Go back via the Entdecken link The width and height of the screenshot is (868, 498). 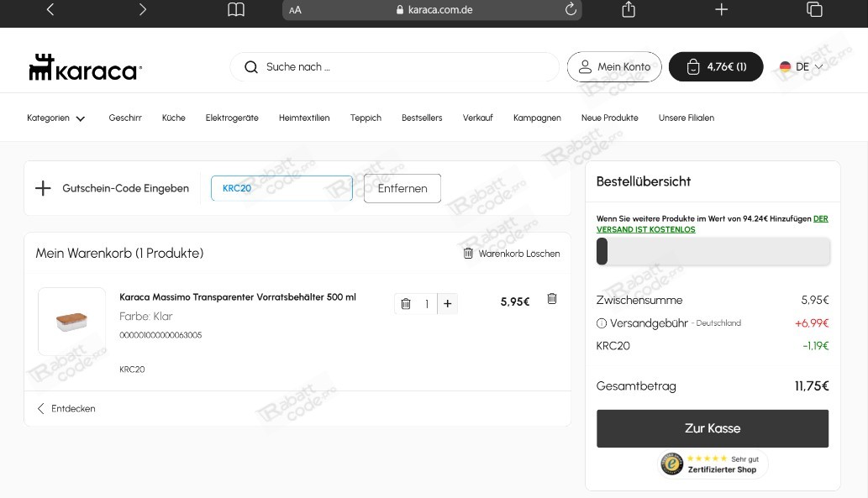(x=66, y=408)
